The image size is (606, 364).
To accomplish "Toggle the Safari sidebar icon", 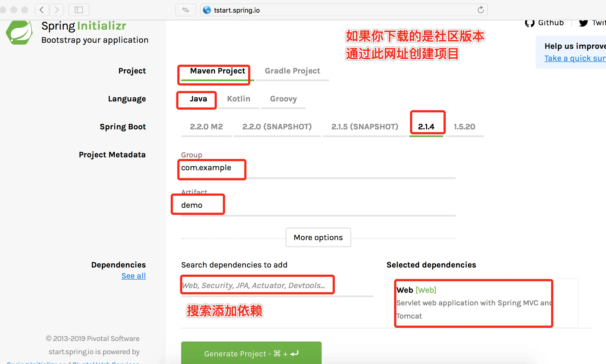I will 78,10.
